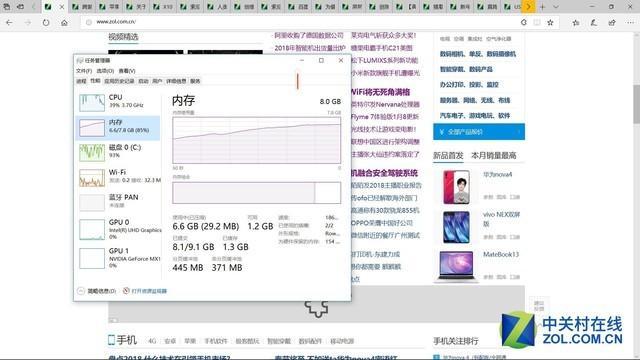Switch to Task Manager 启动 tab
The height and width of the screenshot is (360, 640).
point(143,81)
